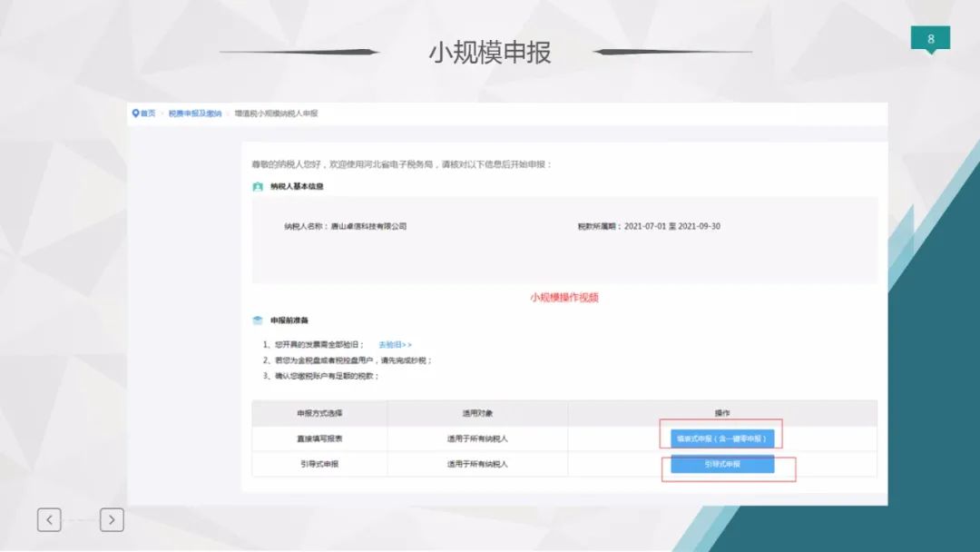Click the 引导式申报 cell in first column
The image size is (980, 552).
[319, 464]
